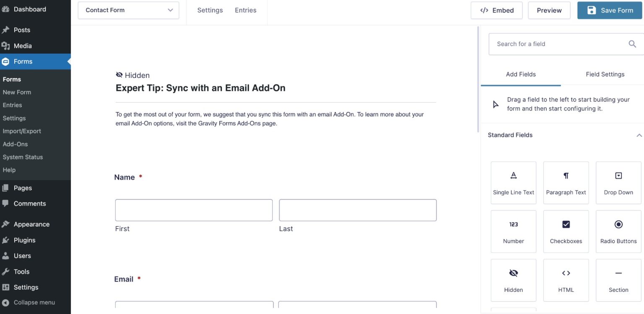This screenshot has height=314, width=644.
Task: Add a Drop Down field to the form
Action: 618,183
